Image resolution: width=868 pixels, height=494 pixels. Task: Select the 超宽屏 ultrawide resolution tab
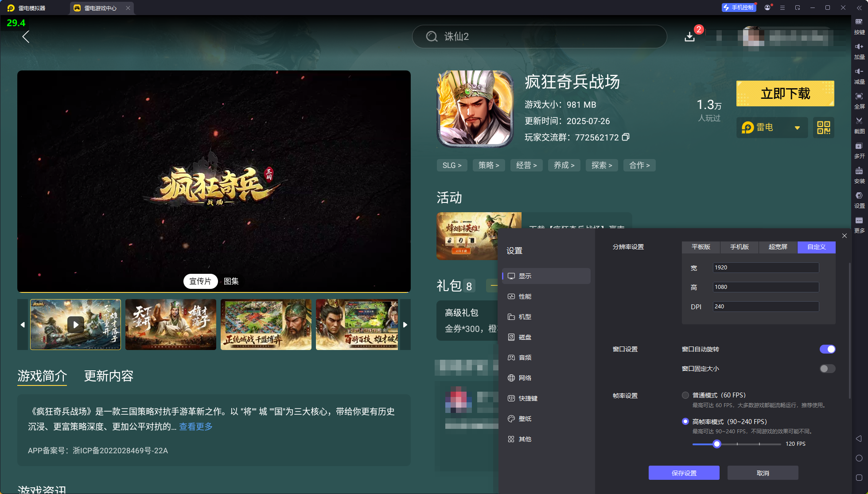click(778, 247)
